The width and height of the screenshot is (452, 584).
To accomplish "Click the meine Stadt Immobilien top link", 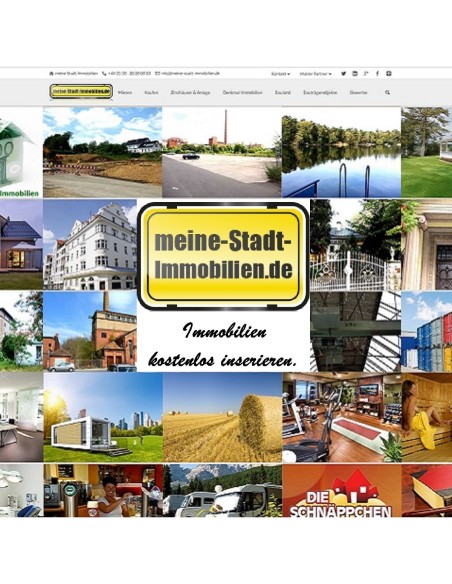I will click(x=76, y=74).
